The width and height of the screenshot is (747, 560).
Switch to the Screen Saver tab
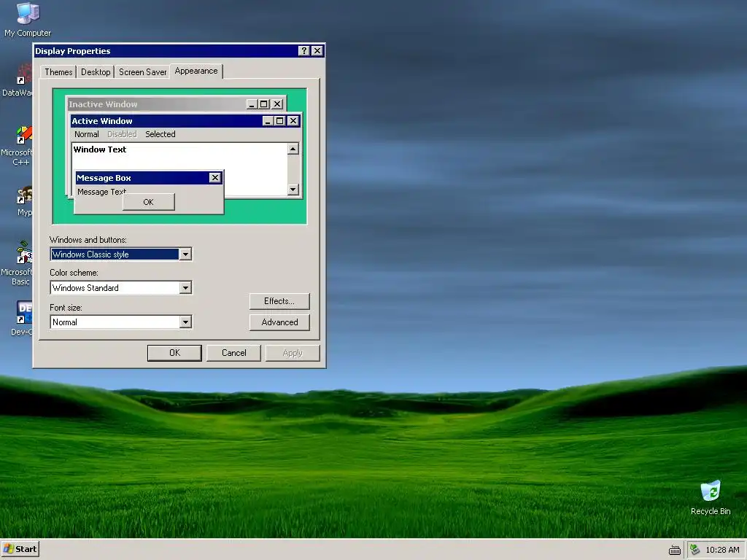pyautogui.click(x=142, y=72)
